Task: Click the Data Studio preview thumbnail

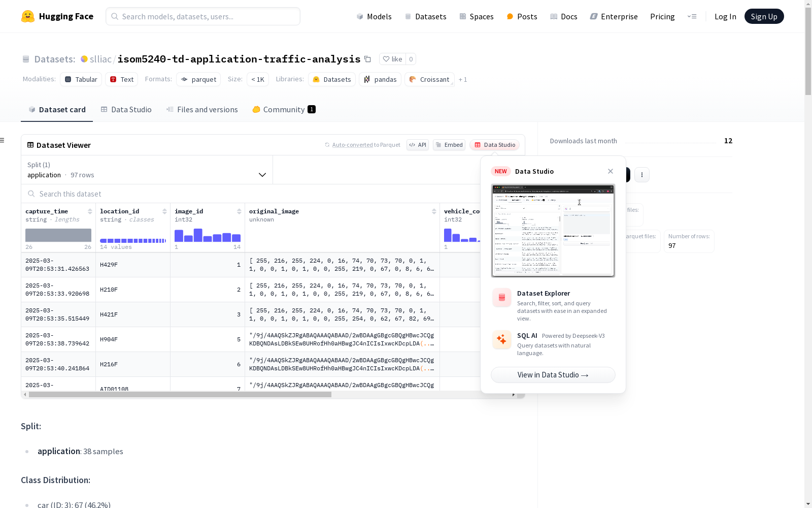Action: coord(553,231)
